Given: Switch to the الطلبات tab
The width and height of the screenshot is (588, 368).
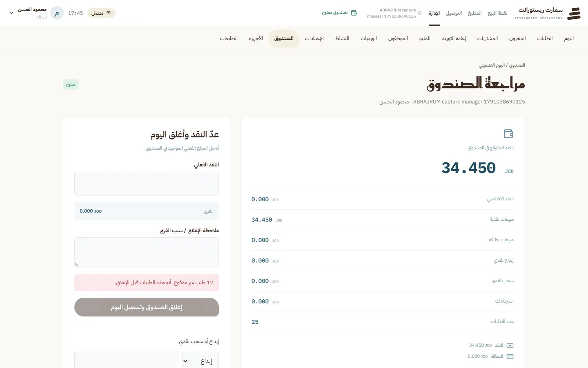Looking at the screenshot, I should click(x=545, y=38).
